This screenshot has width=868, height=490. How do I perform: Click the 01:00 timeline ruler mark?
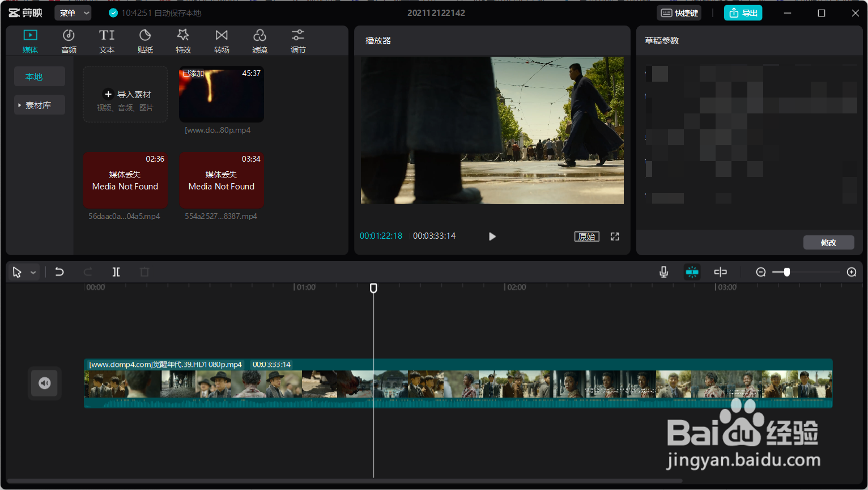[305, 288]
